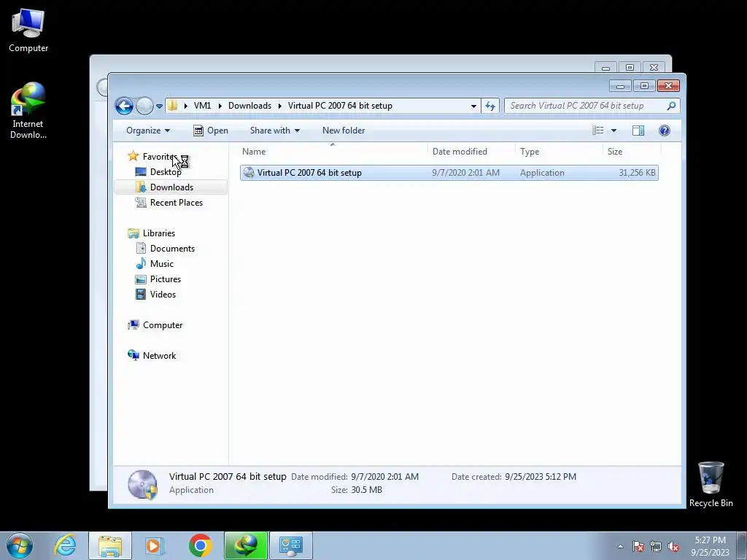Click the search magnifier icon
The height and width of the screenshot is (560, 747).
point(672,106)
